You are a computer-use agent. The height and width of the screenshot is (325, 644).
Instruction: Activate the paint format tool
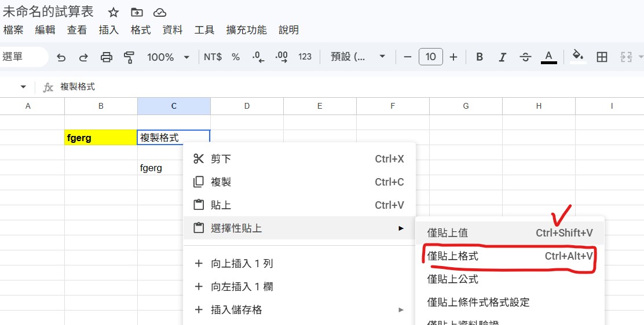[x=129, y=57]
